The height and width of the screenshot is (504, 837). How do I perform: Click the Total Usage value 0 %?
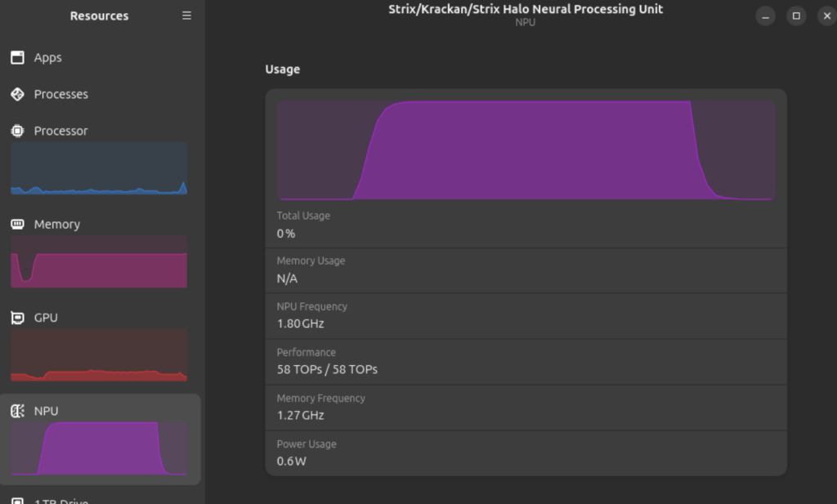[286, 234]
